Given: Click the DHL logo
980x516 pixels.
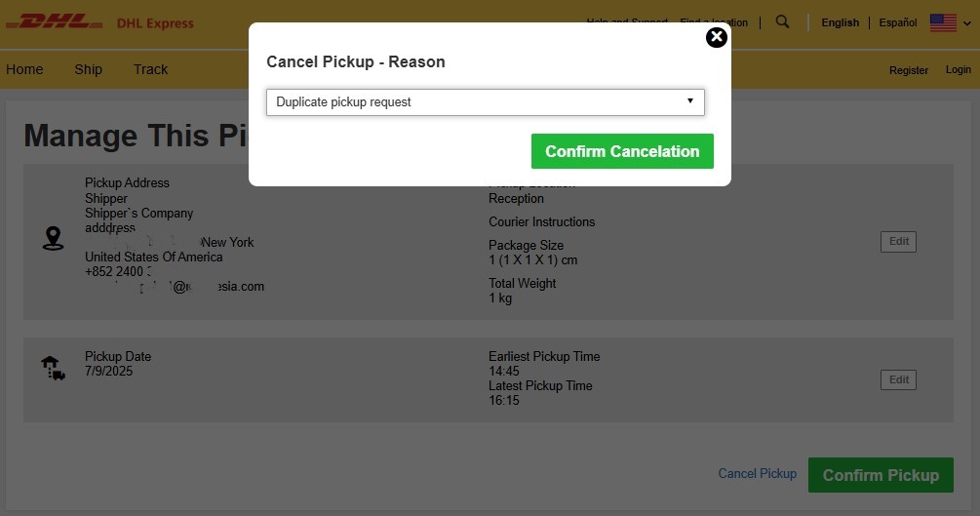Looking at the screenshot, I should pyautogui.click(x=54, y=22).
